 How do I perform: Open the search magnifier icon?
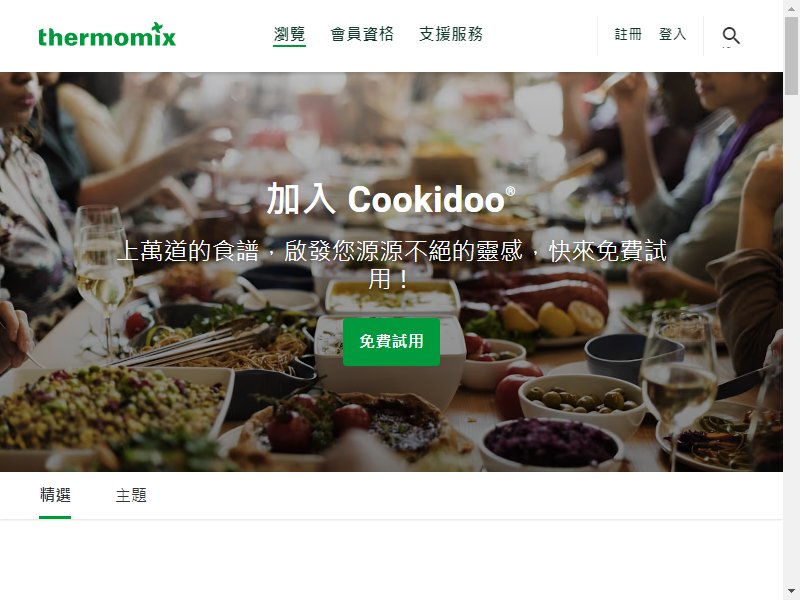pyautogui.click(x=731, y=36)
